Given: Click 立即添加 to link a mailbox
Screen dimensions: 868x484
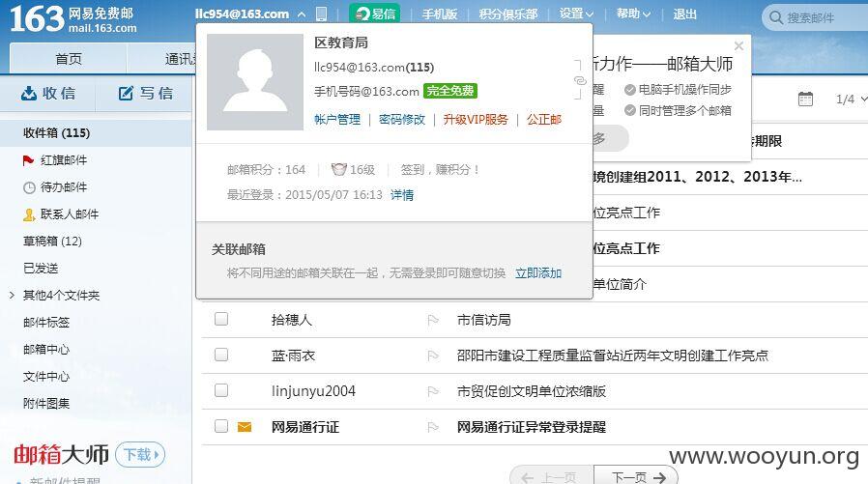Looking at the screenshot, I should click(538, 273).
